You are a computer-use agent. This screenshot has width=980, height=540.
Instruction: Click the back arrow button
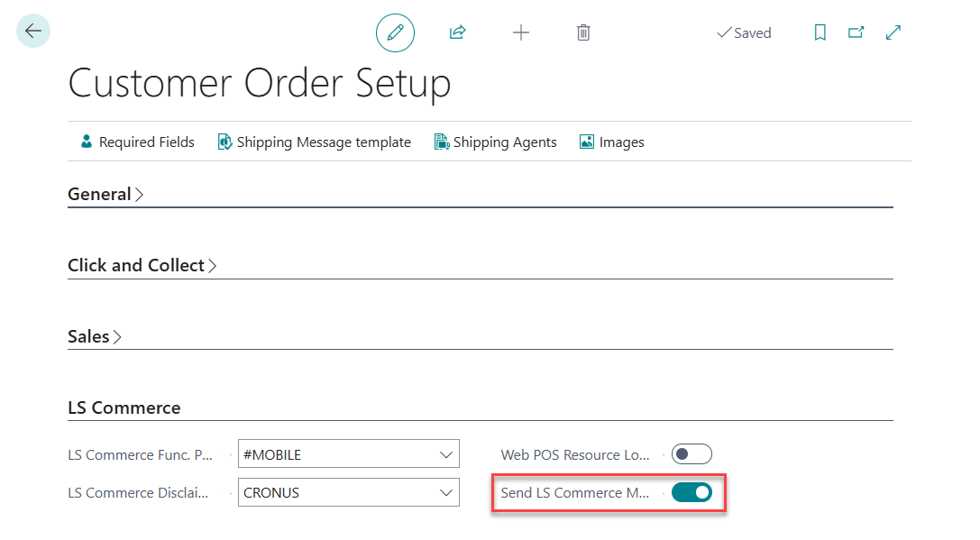33,32
